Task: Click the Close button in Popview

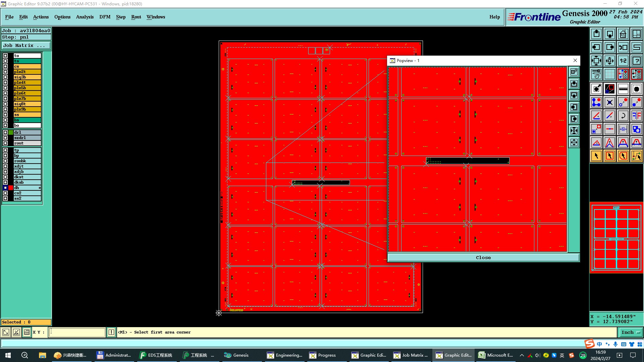Action: coord(483,257)
